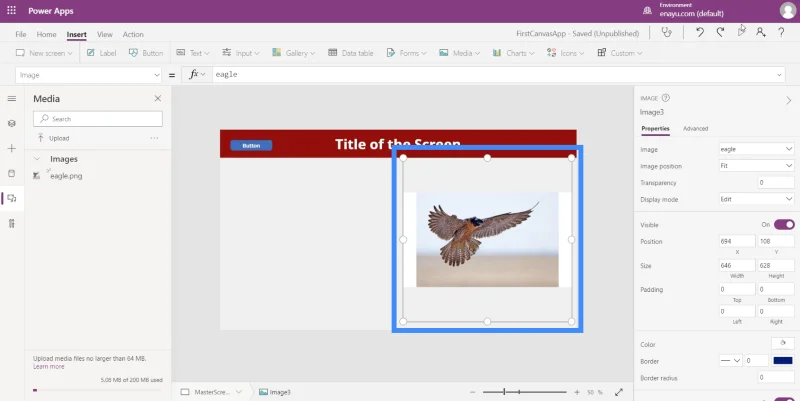Image resolution: width=800 pixels, height=401 pixels.
Task: Click the Transparency value field
Action: [x=776, y=183]
